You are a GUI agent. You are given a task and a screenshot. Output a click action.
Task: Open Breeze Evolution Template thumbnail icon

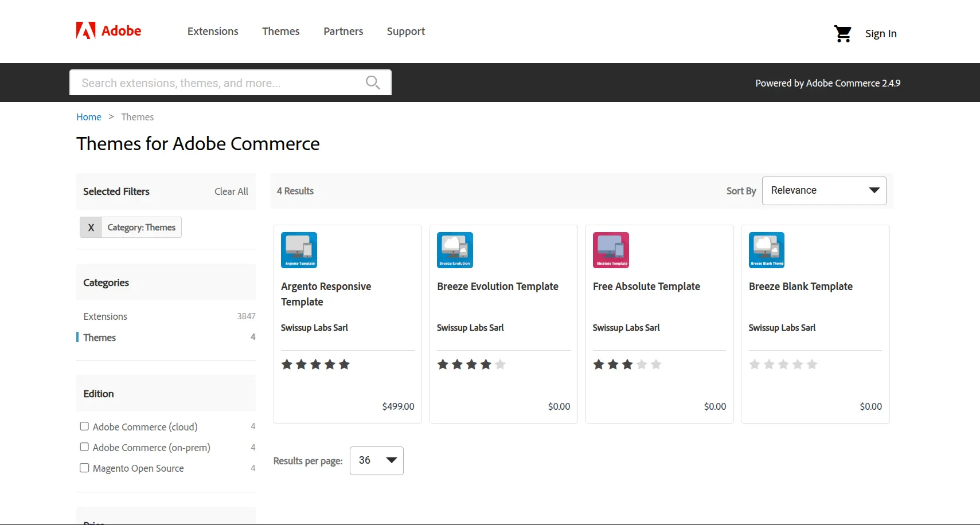(455, 250)
